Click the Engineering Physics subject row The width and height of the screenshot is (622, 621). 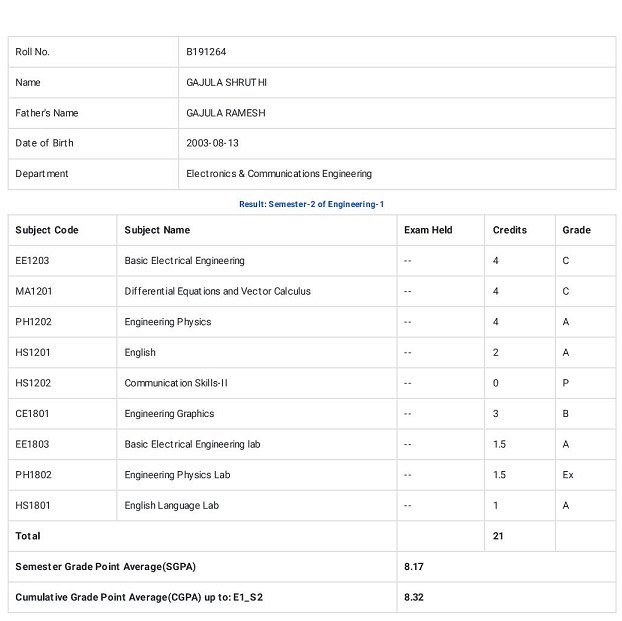312,322
